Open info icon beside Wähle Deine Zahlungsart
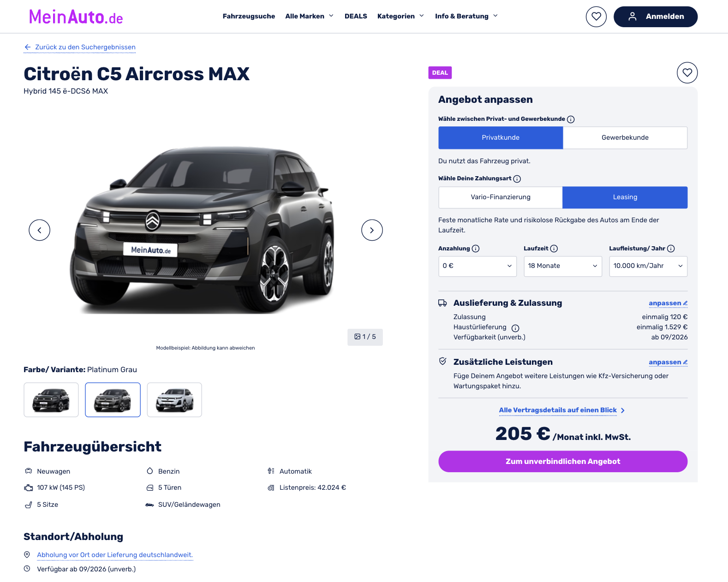 (517, 179)
